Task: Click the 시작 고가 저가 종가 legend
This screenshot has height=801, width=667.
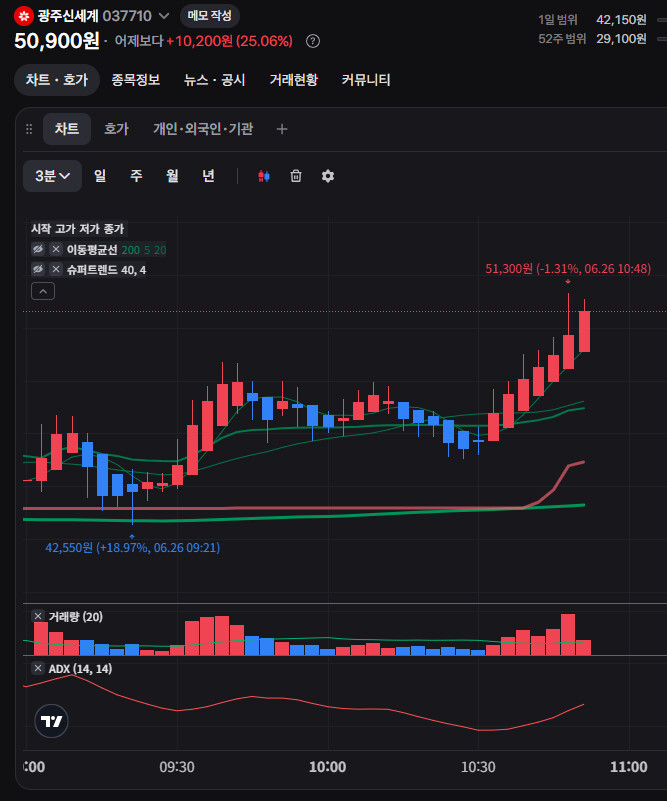Action: point(78,229)
